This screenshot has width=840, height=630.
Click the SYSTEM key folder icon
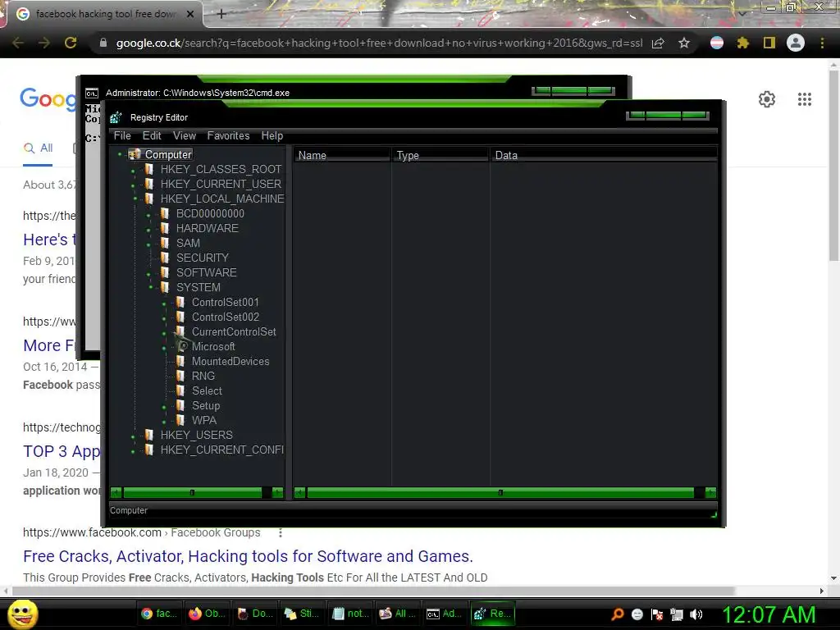(x=165, y=287)
